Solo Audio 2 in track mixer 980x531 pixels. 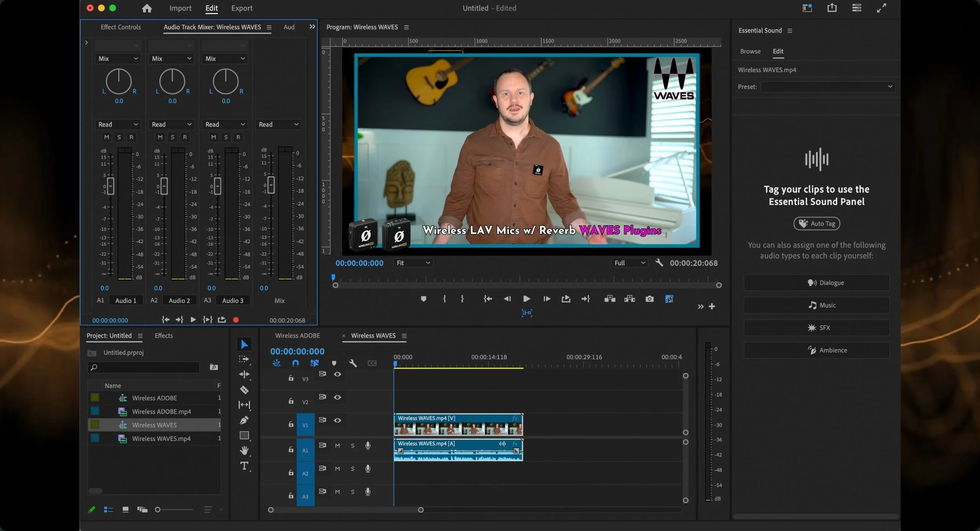coord(172,137)
